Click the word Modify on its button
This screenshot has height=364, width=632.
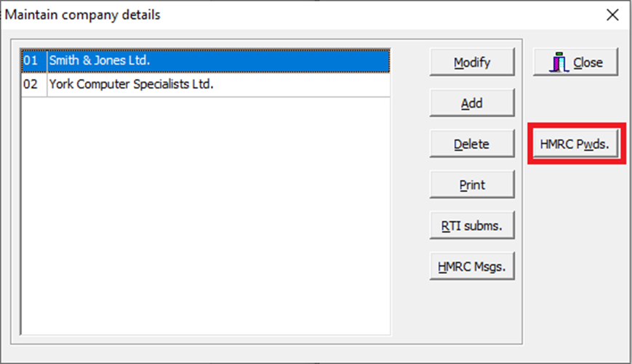tap(472, 62)
